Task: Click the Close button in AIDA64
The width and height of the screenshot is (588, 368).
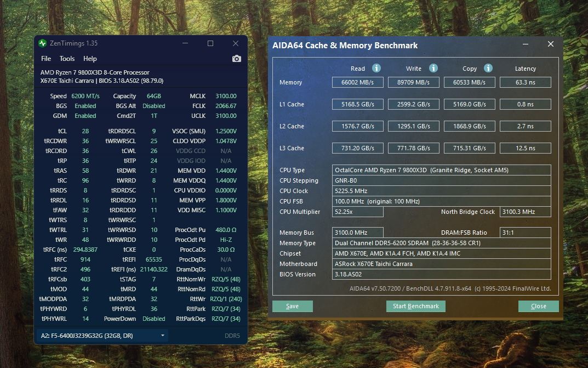Action: (539, 306)
